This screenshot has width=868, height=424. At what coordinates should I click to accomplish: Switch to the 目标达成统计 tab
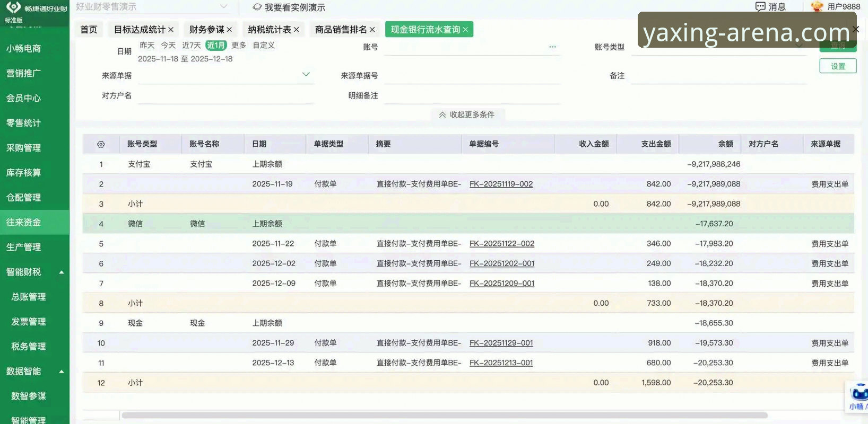click(x=140, y=30)
